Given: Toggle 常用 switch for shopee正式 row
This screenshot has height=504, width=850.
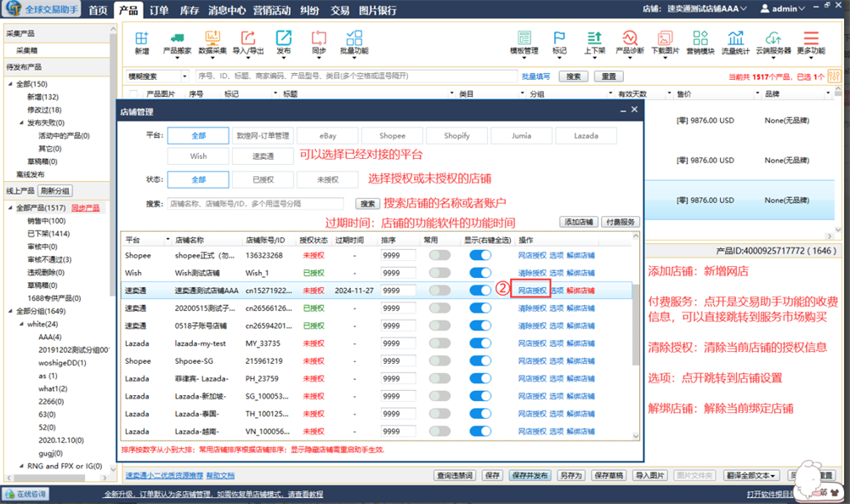Looking at the screenshot, I should pyautogui.click(x=439, y=255).
